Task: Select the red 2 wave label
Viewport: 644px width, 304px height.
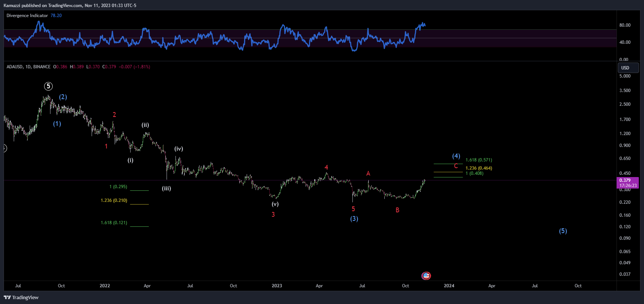Action: pyautogui.click(x=114, y=115)
